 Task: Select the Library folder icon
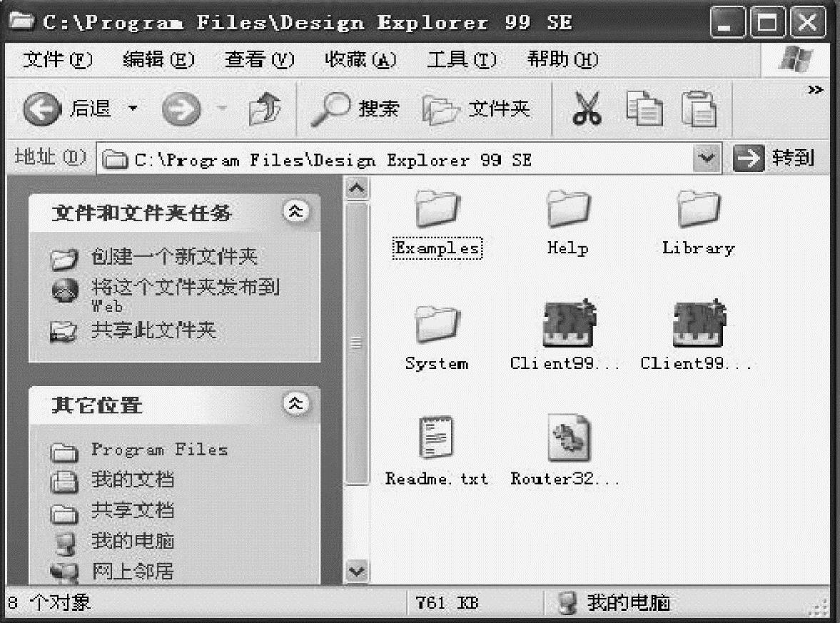click(699, 208)
